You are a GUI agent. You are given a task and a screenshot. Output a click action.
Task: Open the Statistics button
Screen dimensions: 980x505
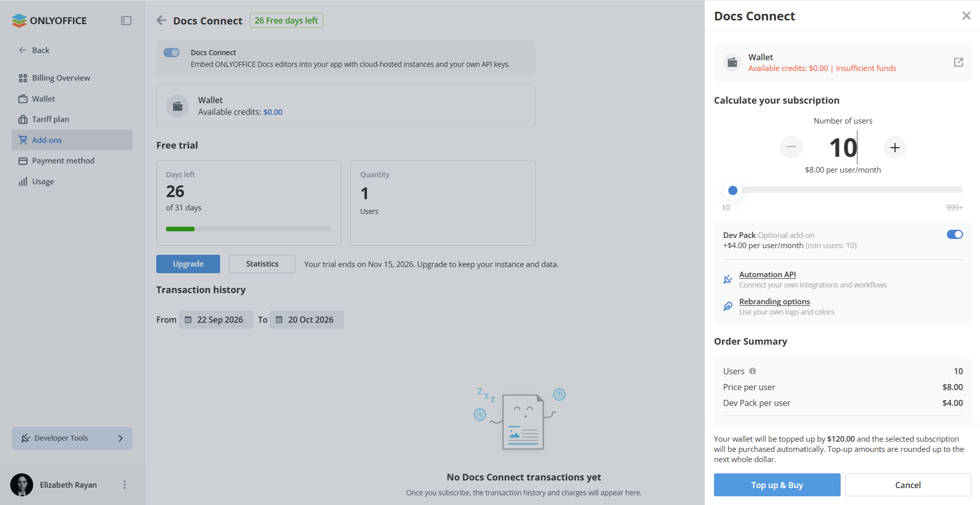coord(262,264)
